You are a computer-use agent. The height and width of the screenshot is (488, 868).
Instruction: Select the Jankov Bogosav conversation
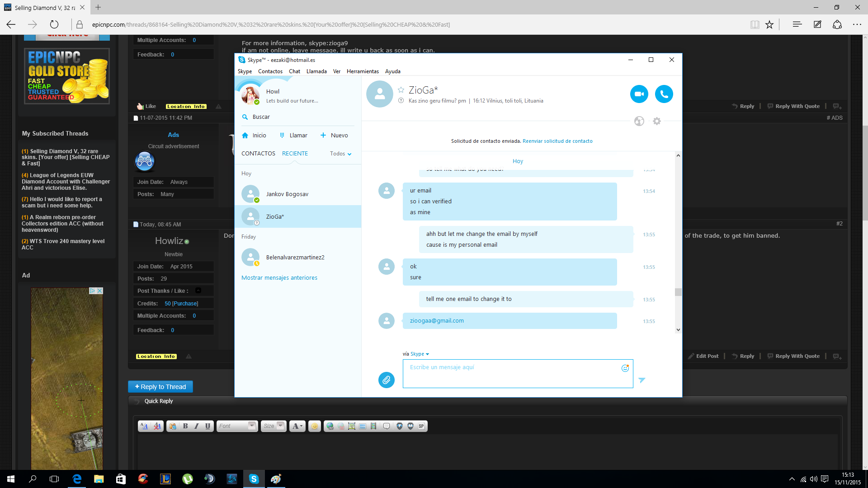[298, 194]
